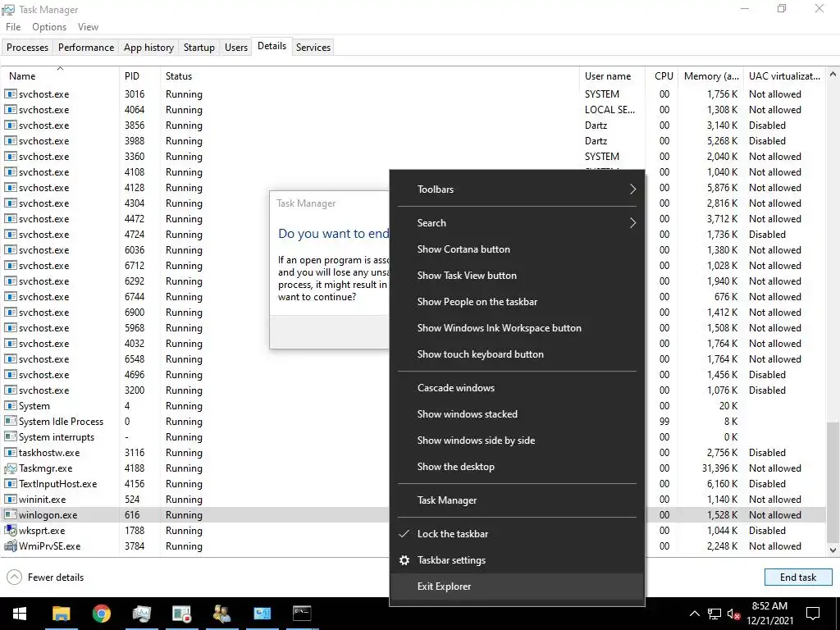Expand the Toolbars submenu

(518, 189)
